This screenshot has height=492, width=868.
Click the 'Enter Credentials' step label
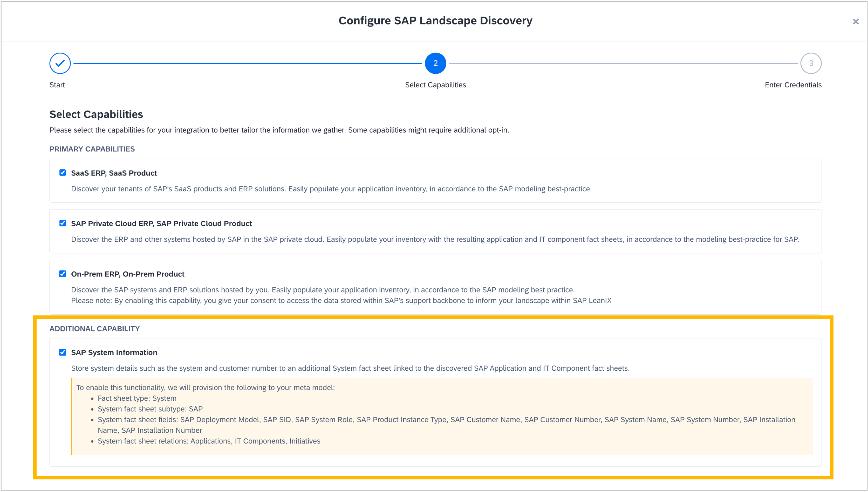pos(793,85)
